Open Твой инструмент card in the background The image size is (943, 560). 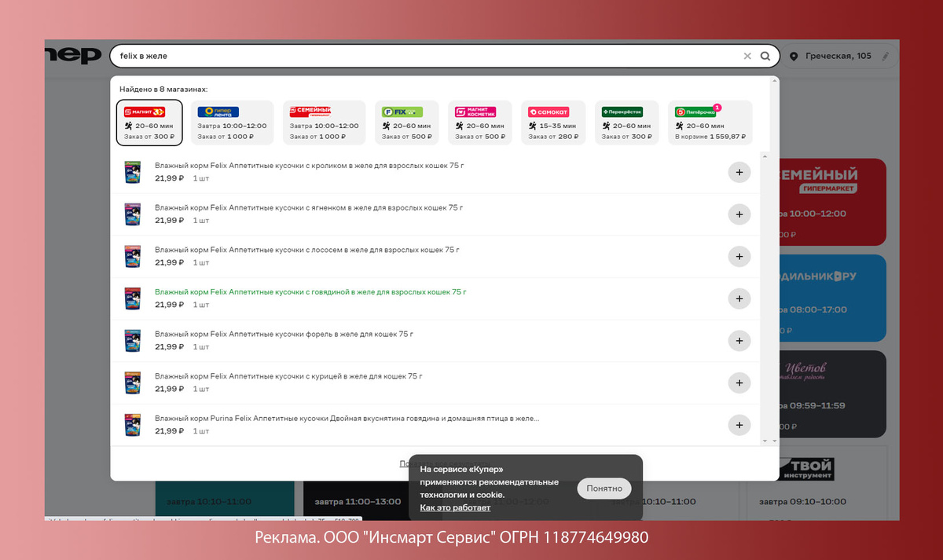(x=817, y=483)
